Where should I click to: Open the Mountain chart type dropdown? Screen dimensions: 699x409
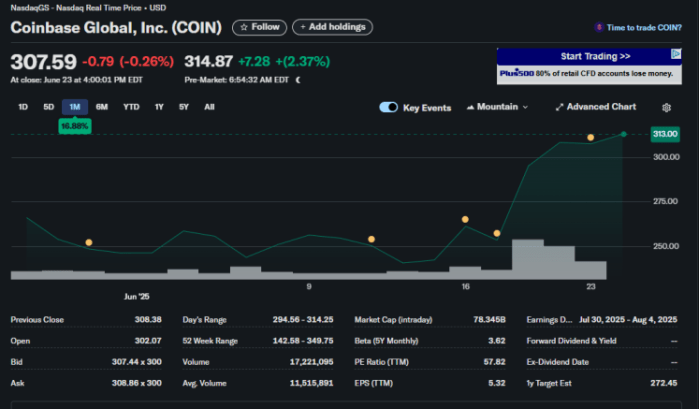497,107
